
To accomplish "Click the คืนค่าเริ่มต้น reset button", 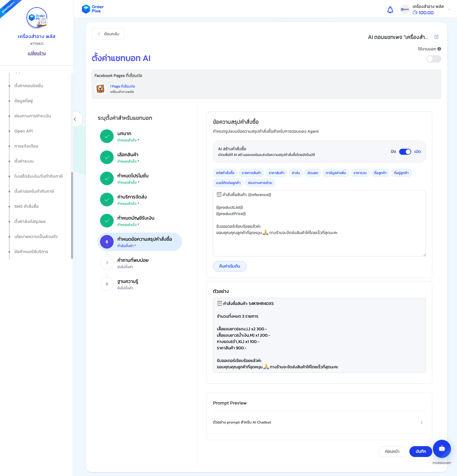I will 230,266.
